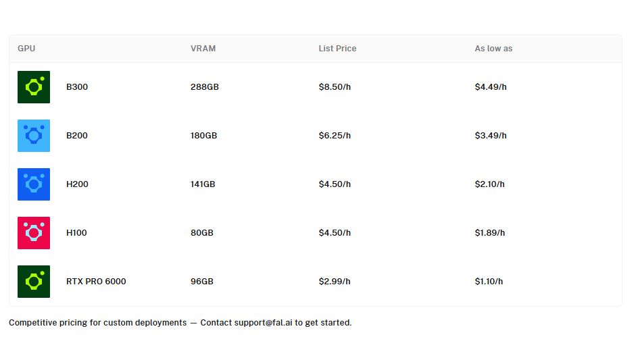Click the H100 row $4.50/h list price
Viewport: 640px width, 364px height.
[335, 232]
